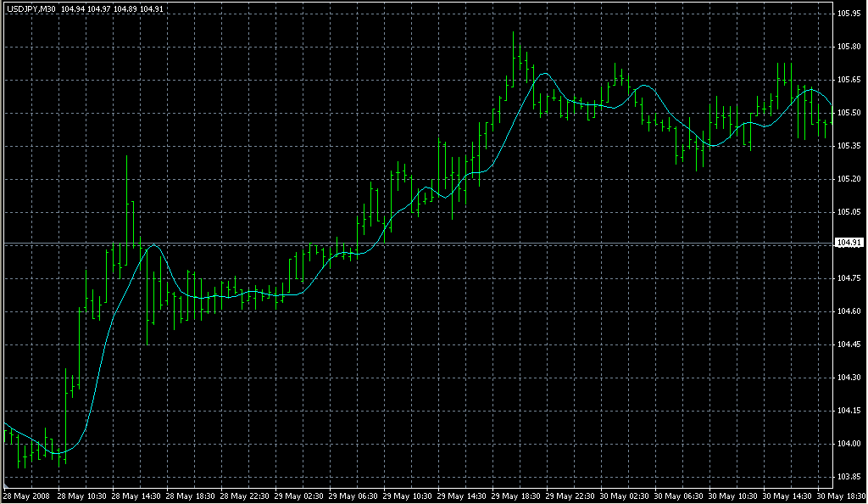Select the current price tag 104.91 on axis

click(849, 243)
